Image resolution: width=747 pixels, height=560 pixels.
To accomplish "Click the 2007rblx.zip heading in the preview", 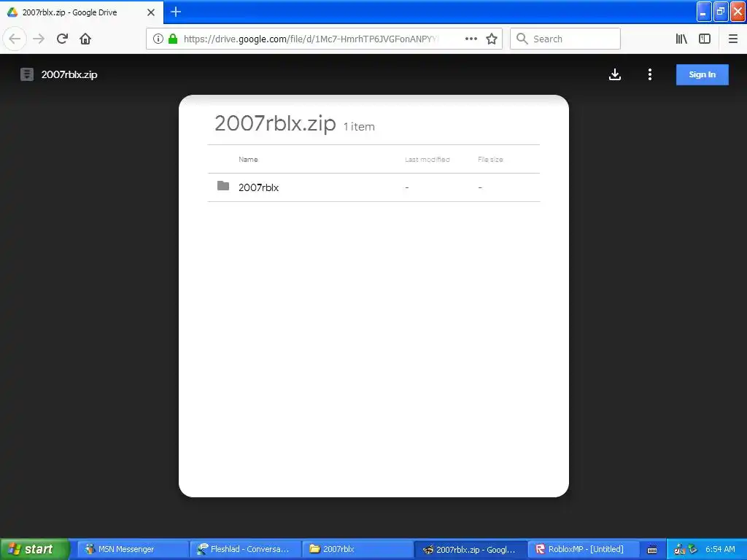I will pos(275,123).
